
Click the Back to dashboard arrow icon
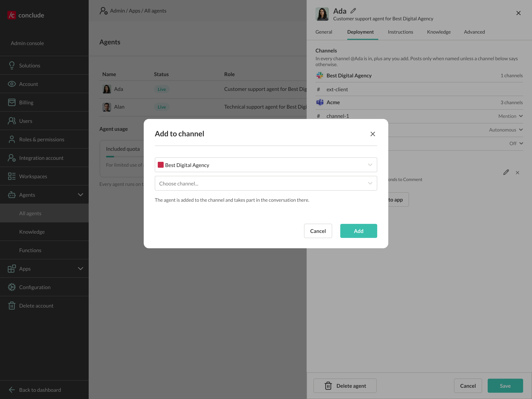point(11,390)
